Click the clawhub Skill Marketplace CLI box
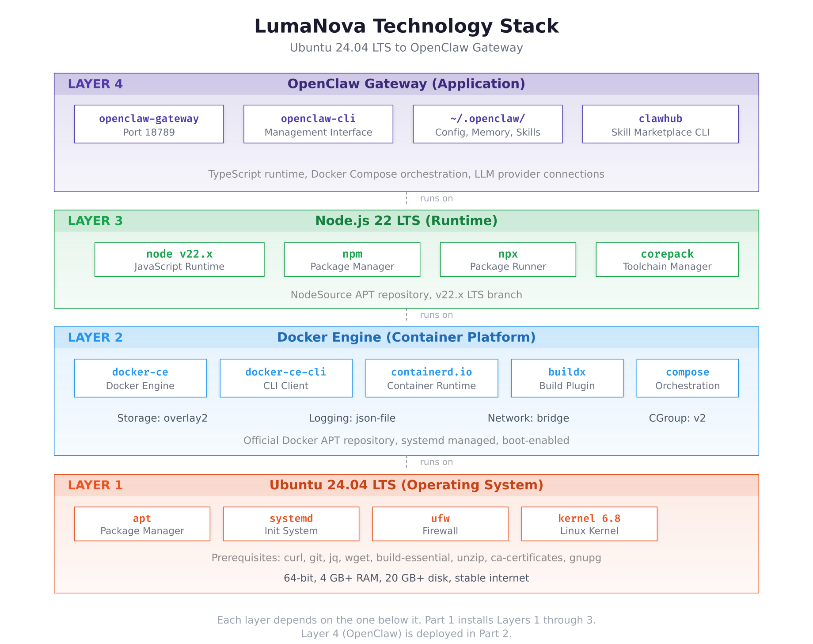This screenshot has width=813, height=644. pyautogui.click(x=660, y=124)
